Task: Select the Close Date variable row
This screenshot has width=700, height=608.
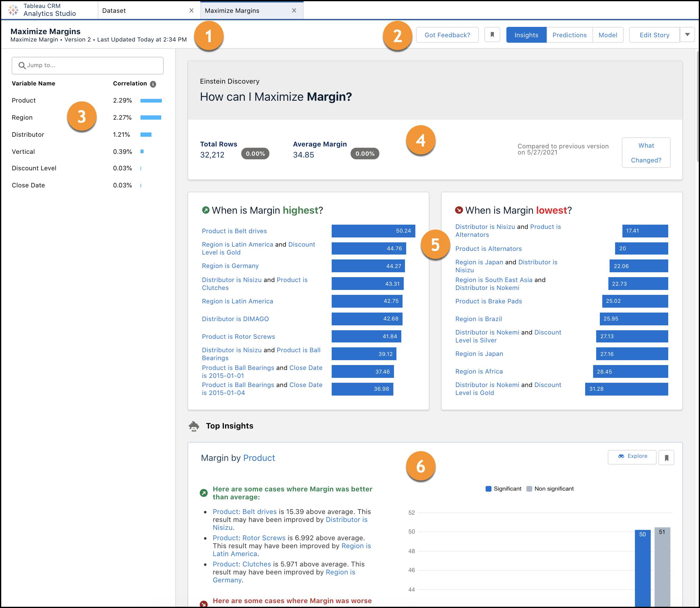Action: [87, 185]
